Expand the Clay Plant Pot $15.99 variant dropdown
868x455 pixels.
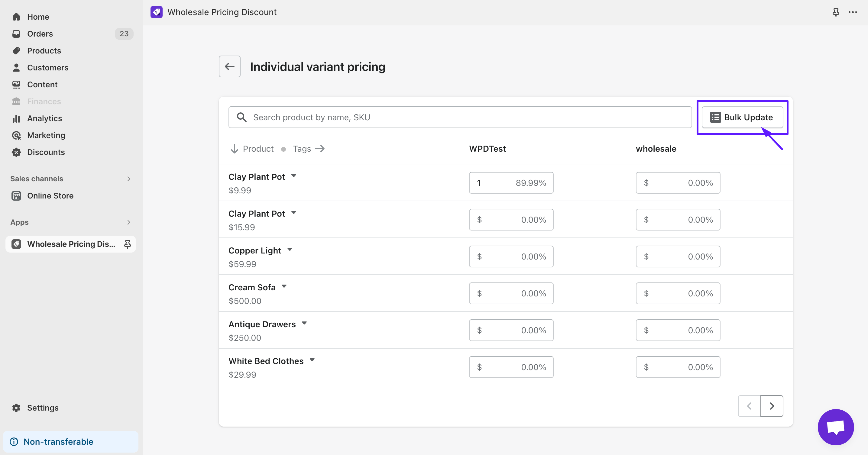pos(294,212)
